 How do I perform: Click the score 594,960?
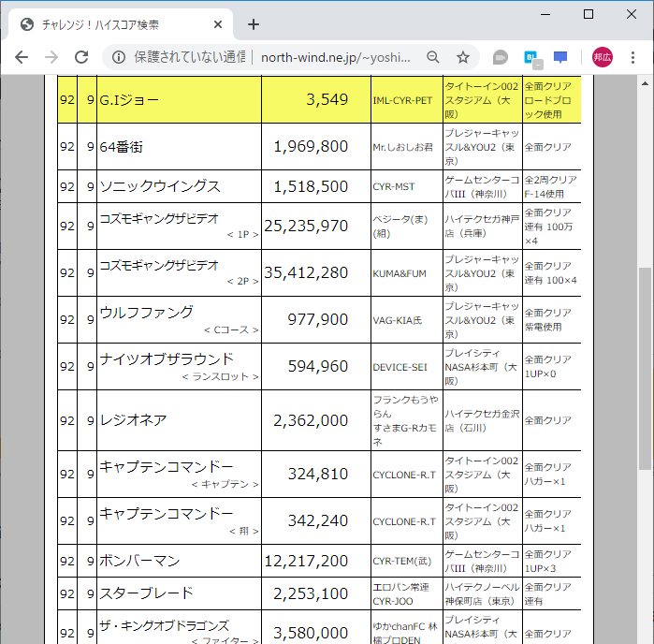(318, 366)
